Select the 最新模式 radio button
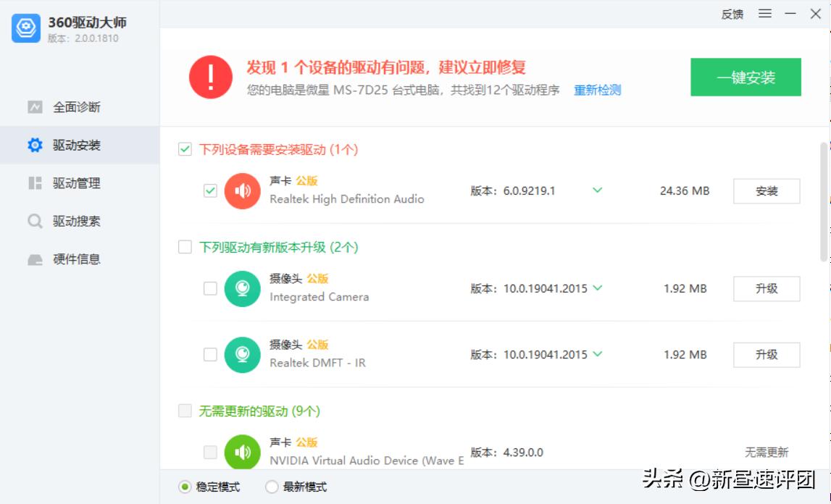 [271, 487]
